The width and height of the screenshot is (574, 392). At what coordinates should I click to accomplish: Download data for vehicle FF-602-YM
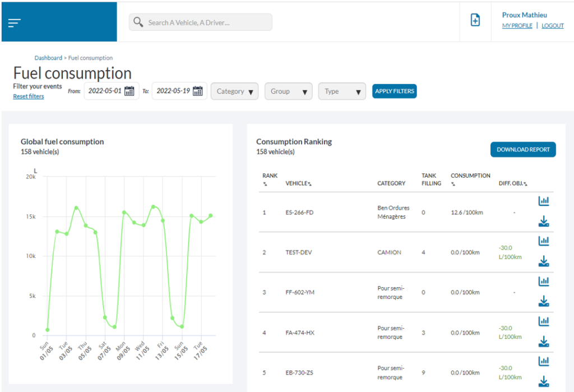[543, 302]
